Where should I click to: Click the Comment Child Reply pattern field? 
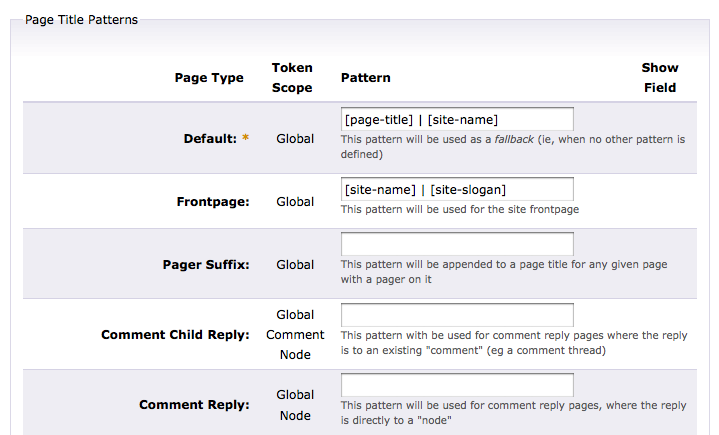pos(457,315)
